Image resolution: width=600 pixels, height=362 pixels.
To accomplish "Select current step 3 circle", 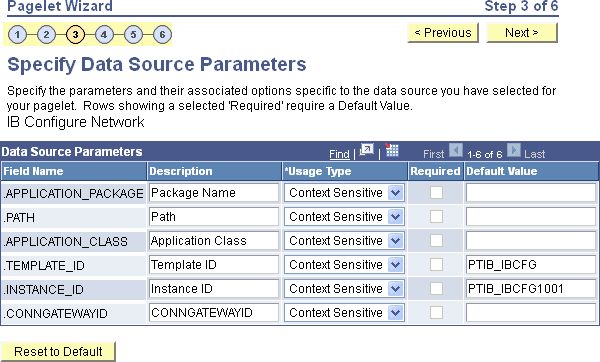I will click(75, 35).
